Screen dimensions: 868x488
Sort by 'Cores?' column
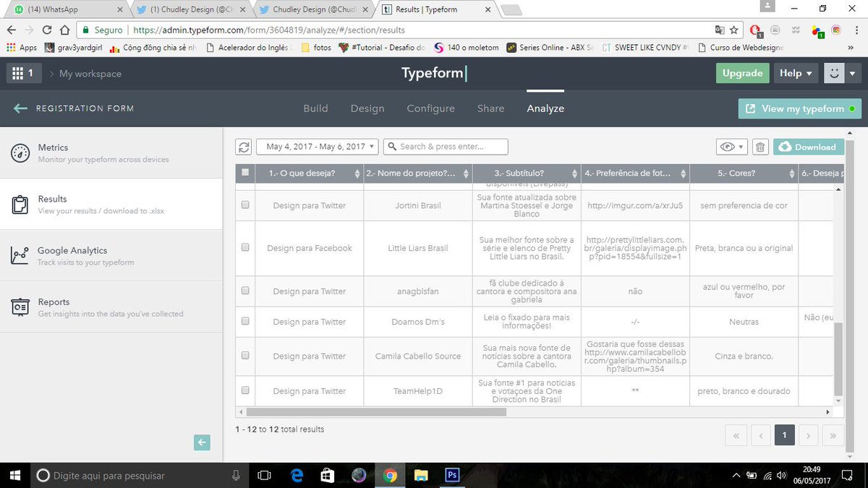[x=792, y=174]
